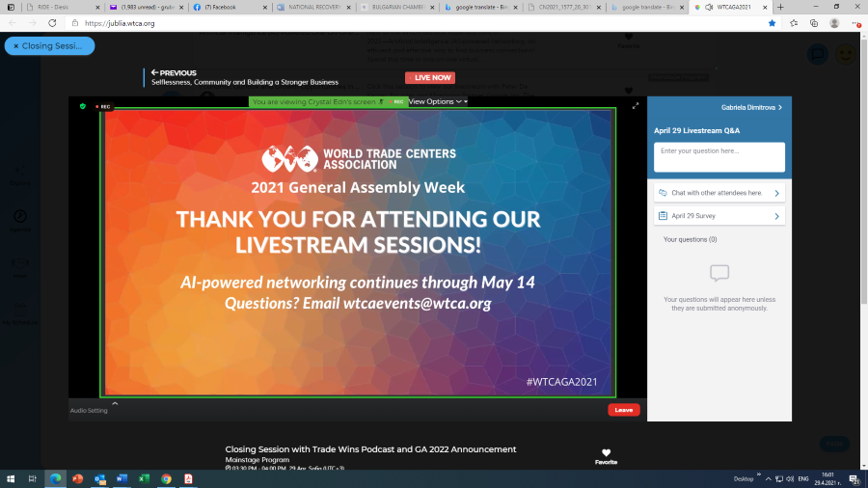The height and width of the screenshot is (488, 868).
Task: Launch PowerPoint from the taskbar
Action: [77, 478]
